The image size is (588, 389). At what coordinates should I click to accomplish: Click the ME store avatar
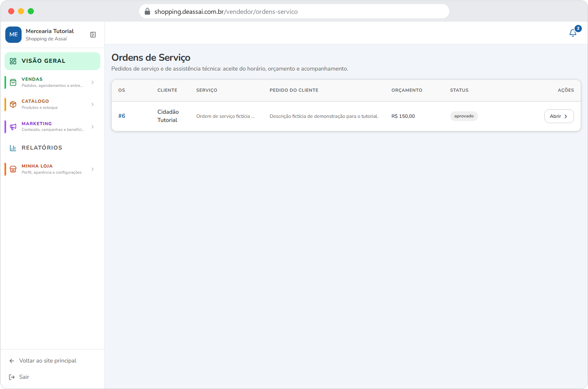[13, 35]
